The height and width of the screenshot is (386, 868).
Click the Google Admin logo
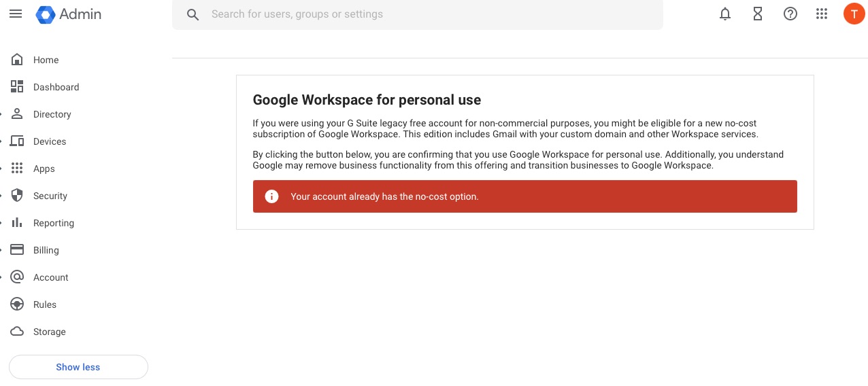pyautogui.click(x=46, y=14)
